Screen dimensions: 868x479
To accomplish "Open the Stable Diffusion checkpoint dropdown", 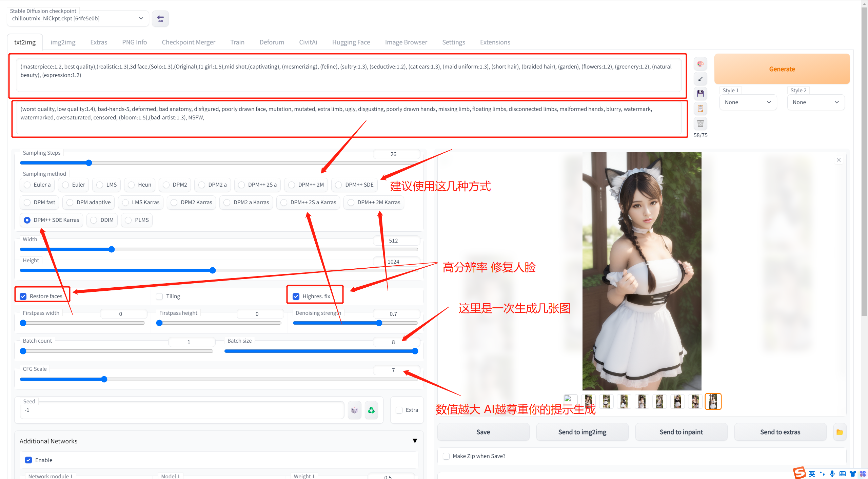I will (x=78, y=18).
